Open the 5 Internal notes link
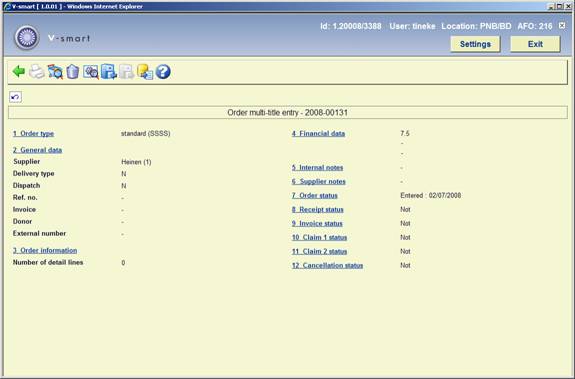The image size is (575, 379). [318, 168]
